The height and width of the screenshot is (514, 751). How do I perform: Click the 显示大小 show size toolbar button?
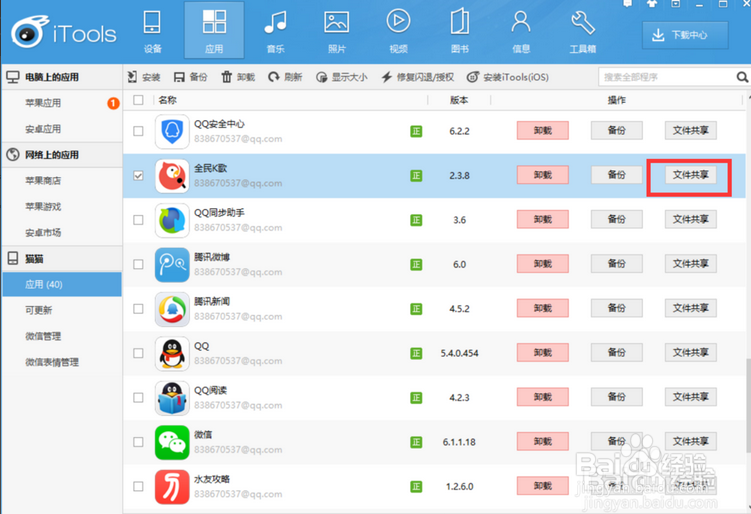click(342, 77)
